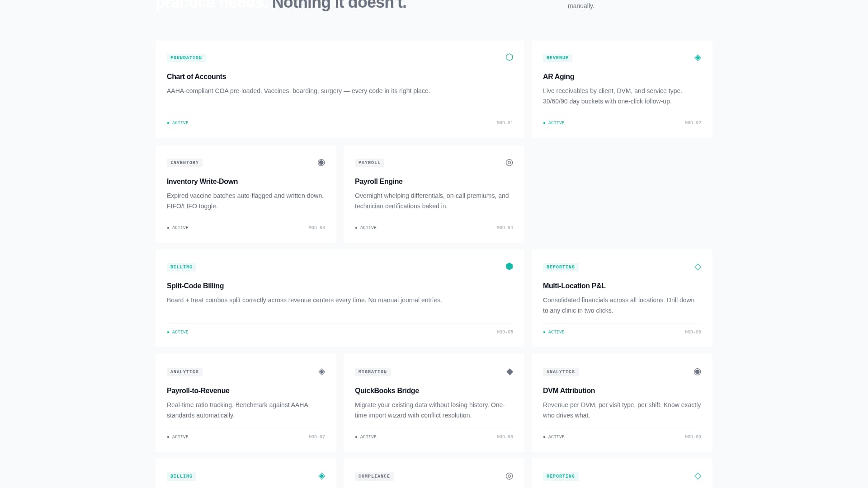Click the AAHA-compliant COA description text
The height and width of the screenshot is (488, 868).
click(x=298, y=91)
